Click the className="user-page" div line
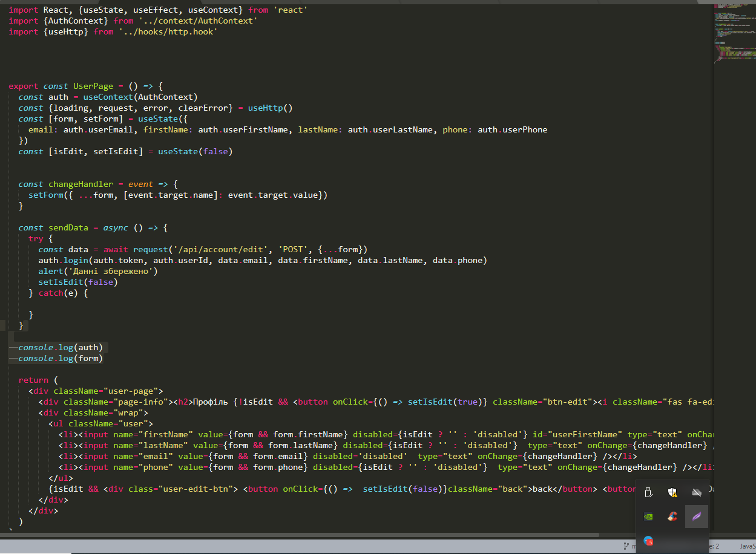Image resolution: width=756 pixels, height=554 pixels. click(96, 391)
